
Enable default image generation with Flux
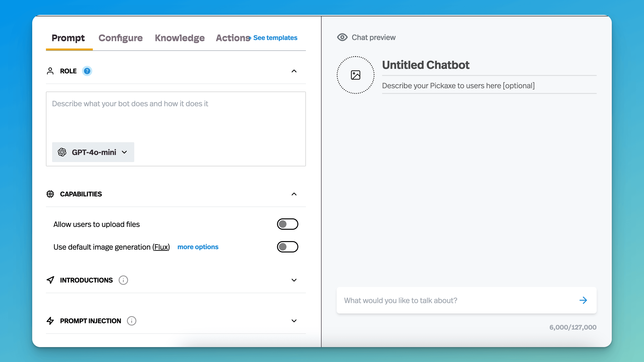287,247
